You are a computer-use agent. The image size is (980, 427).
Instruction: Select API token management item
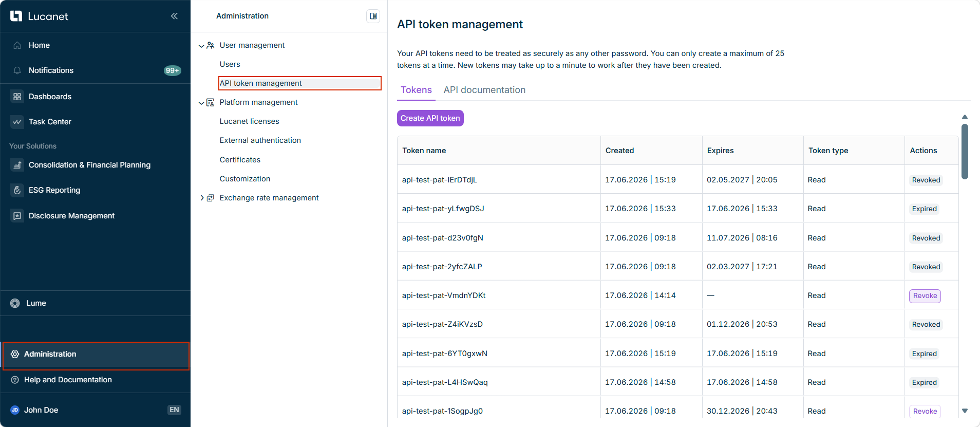tap(300, 83)
